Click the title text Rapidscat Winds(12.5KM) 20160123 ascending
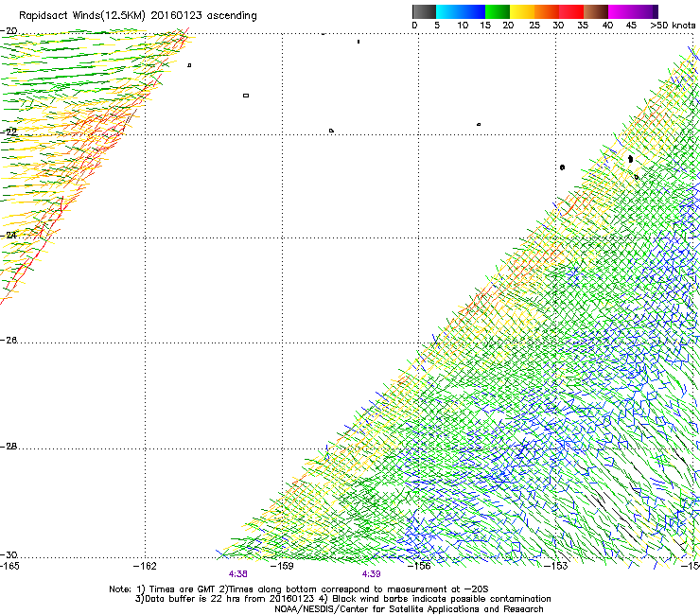Screen dimensions: 700x615 tap(138, 16)
